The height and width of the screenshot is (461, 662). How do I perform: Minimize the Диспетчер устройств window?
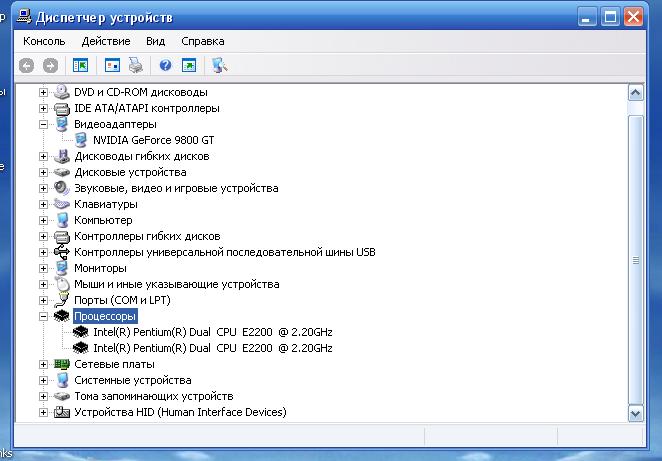[587, 17]
